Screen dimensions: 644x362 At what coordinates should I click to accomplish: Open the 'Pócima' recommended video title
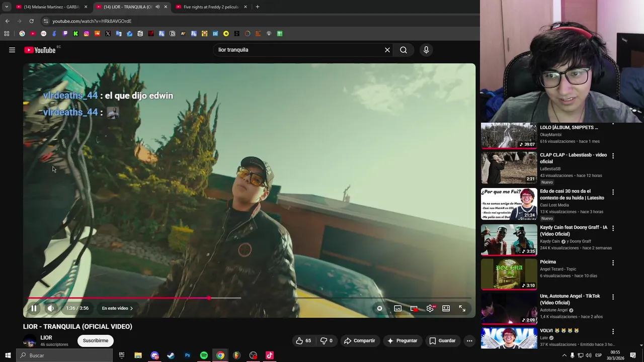click(548, 262)
